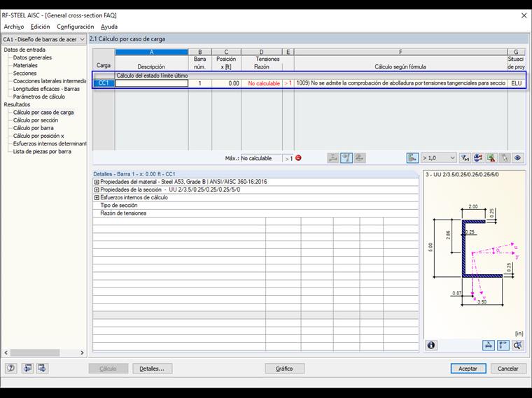Open the Ayuda menu
This screenshot has height=398, width=532.
click(x=109, y=27)
